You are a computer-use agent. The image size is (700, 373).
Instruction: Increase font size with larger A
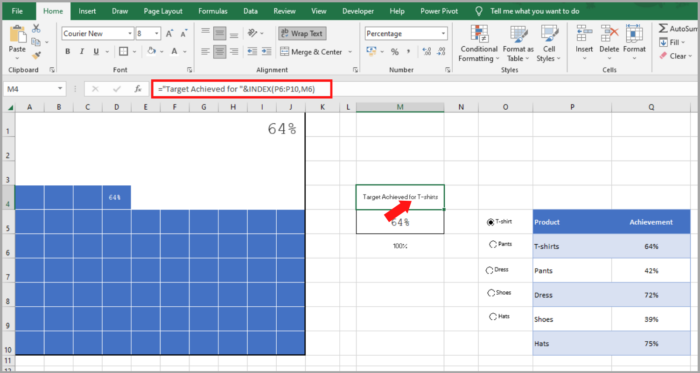click(x=170, y=33)
